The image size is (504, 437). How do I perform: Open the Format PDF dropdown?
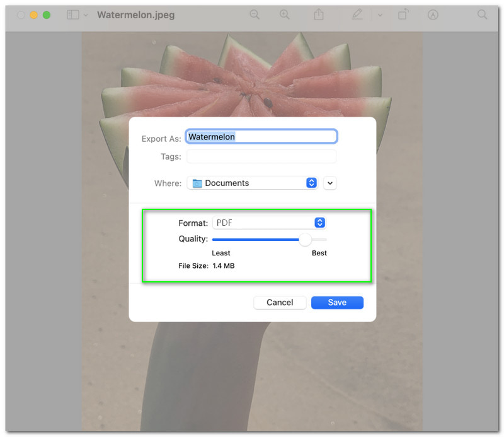[269, 223]
